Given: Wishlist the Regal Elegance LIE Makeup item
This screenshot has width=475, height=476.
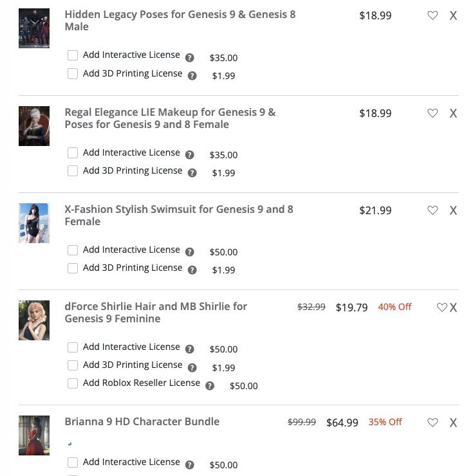Looking at the screenshot, I should click(x=433, y=113).
